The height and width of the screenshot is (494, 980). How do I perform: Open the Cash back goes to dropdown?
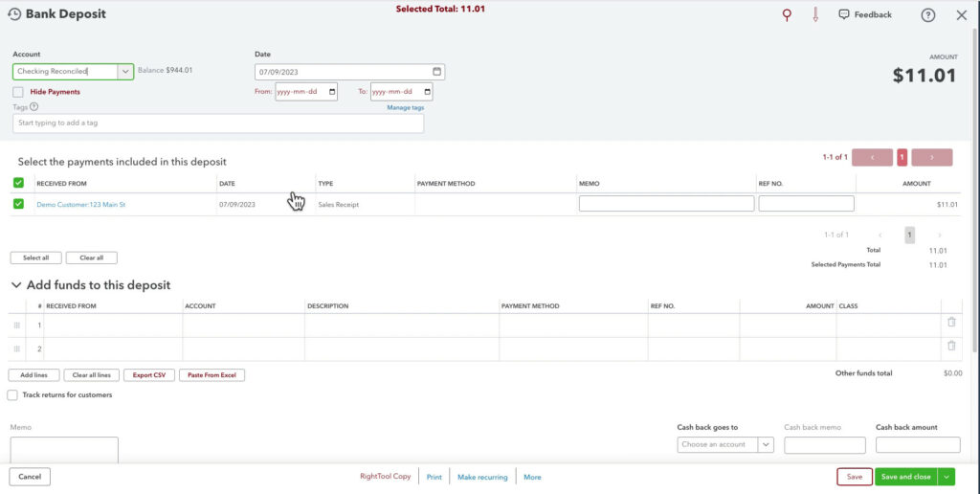click(765, 445)
